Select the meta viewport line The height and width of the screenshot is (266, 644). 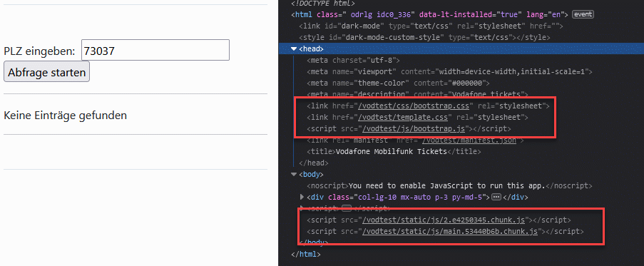pos(449,72)
